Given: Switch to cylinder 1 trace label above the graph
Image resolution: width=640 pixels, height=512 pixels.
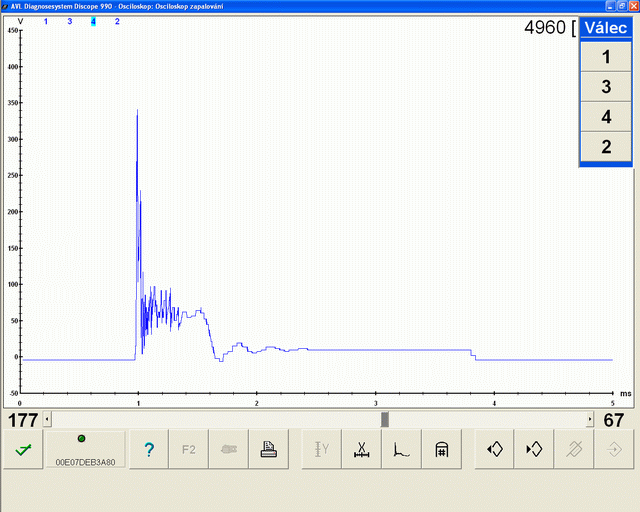Looking at the screenshot, I should click(46, 21).
